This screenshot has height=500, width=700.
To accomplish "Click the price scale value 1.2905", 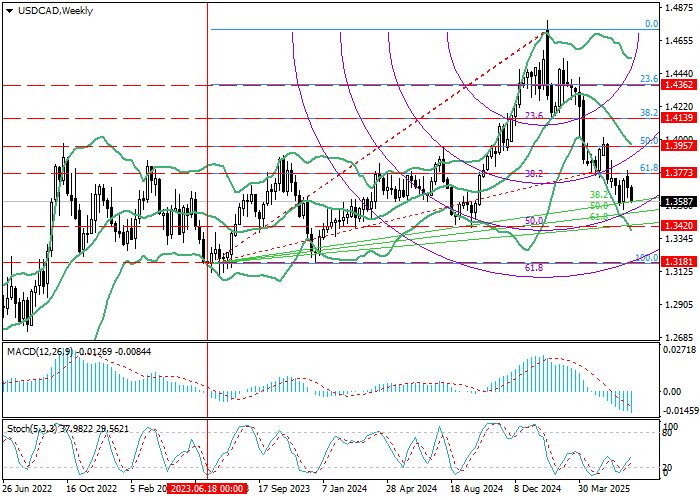I will (679, 304).
